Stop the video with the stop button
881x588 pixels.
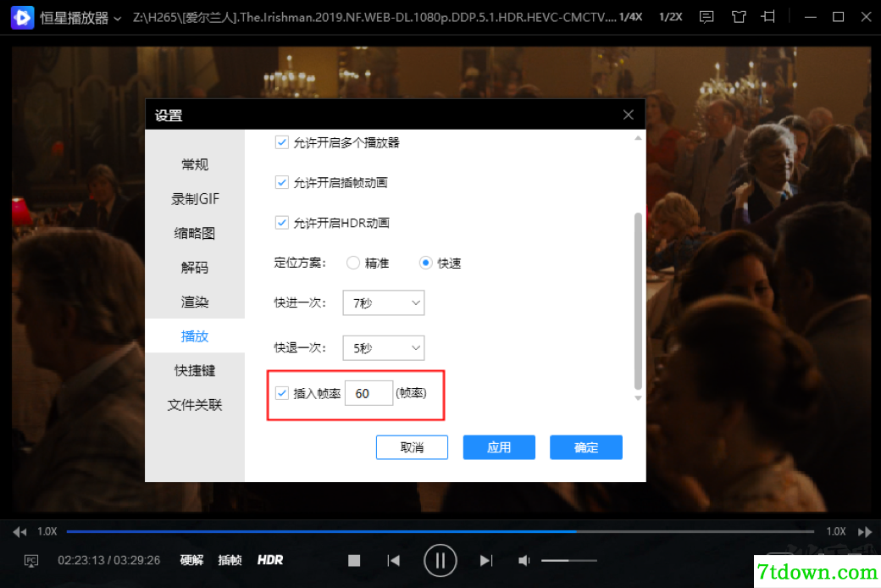pyautogui.click(x=354, y=560)
